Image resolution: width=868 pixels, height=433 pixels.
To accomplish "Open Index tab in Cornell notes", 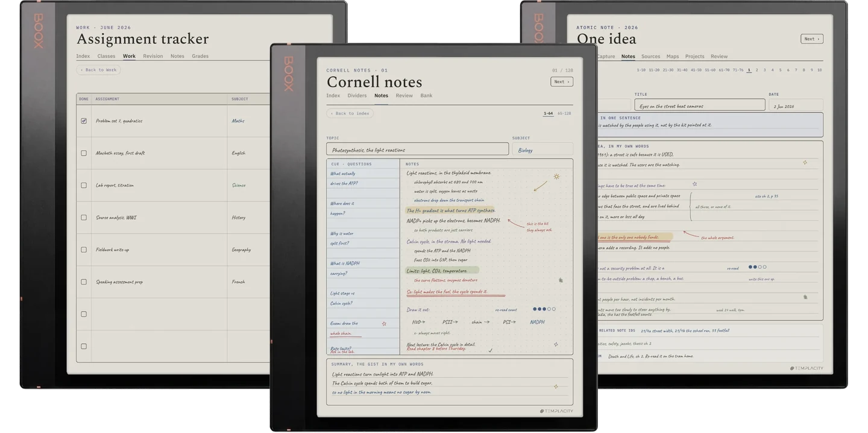I will pyautogui.click(x=333, y=95).
